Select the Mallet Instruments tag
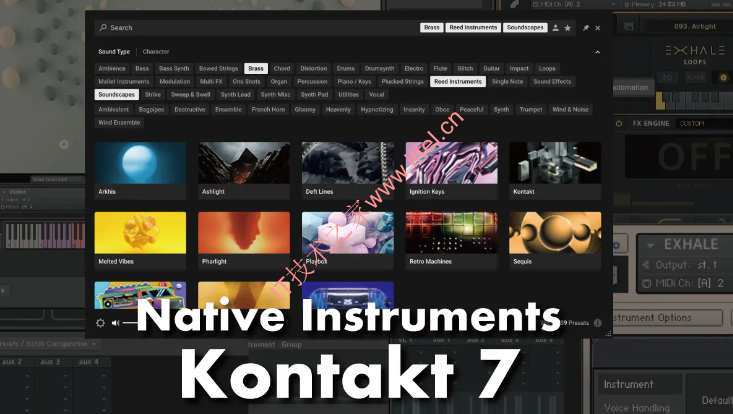This screenshot has height=414, width=733. [x=123, y=81]
